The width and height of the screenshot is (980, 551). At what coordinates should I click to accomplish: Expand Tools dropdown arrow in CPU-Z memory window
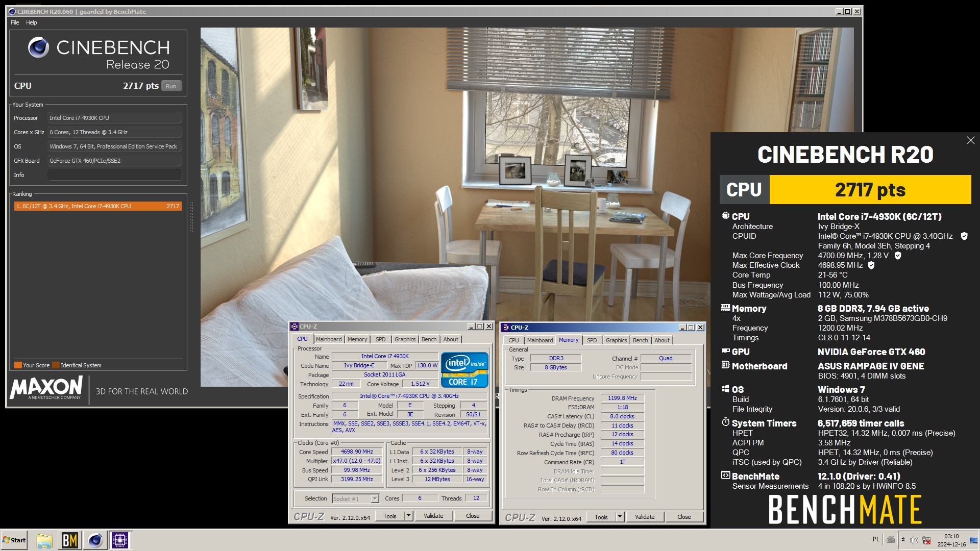click(x=620, y=517)
